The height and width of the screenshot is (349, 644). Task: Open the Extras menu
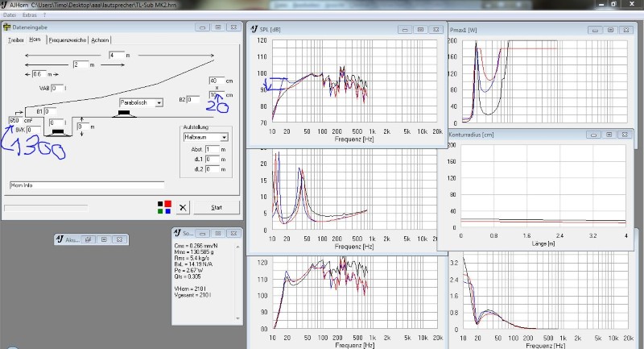[x=30, y=15]
